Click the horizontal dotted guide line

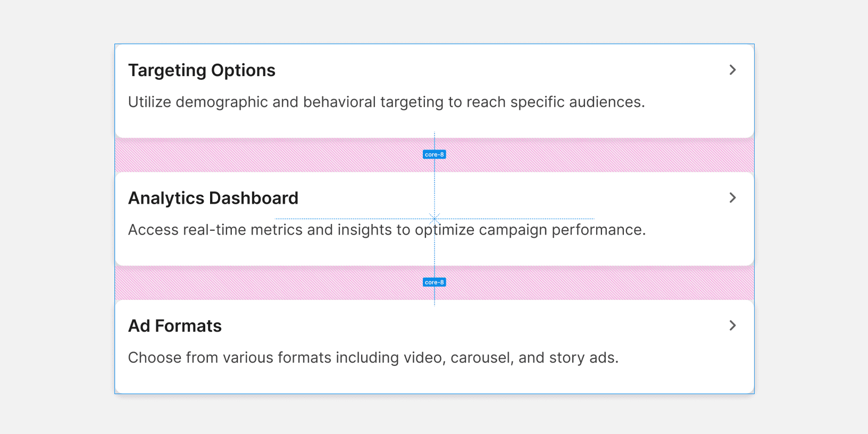346,219
